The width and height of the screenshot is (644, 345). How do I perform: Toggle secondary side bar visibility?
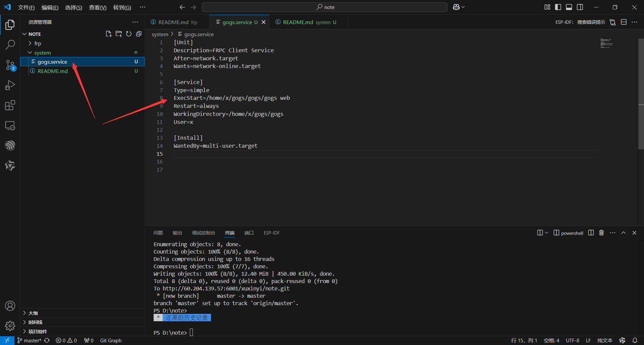click(x=580, y=7)
